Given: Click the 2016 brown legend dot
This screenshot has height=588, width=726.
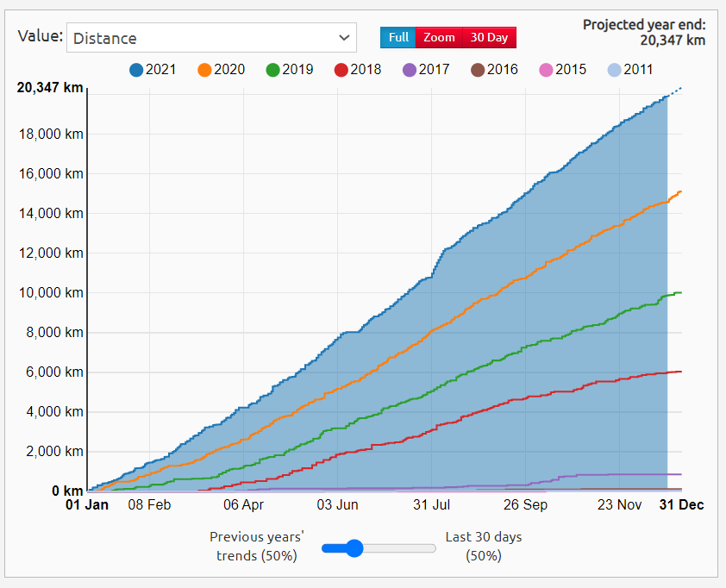Looking at the screenshot, I should point(478,70).
